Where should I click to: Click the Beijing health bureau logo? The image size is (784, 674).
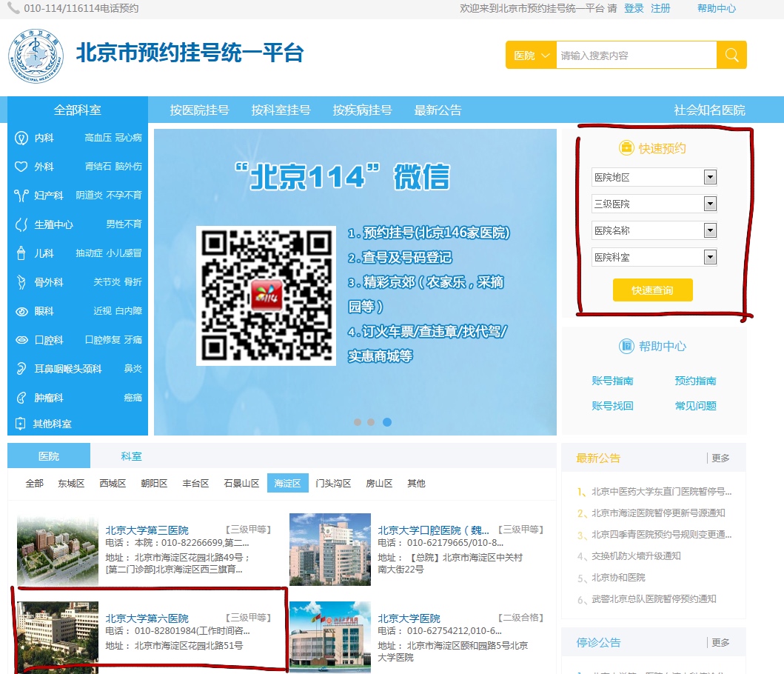(36, 56)
